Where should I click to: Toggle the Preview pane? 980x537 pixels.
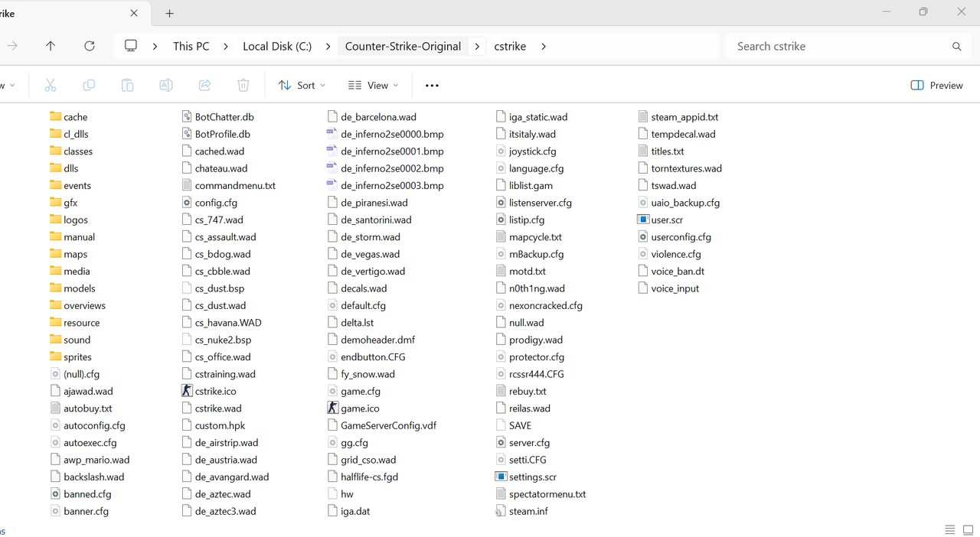click(937, 85)
